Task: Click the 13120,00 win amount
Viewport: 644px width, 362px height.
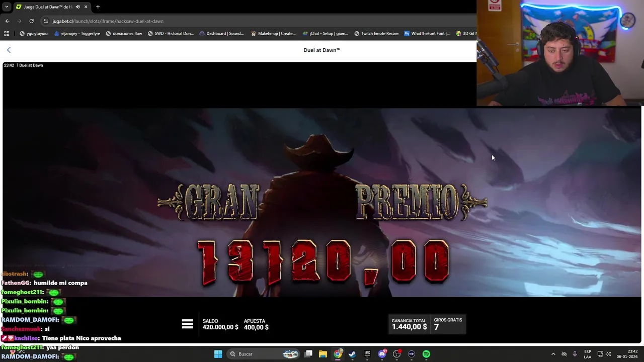Action: 323,263
